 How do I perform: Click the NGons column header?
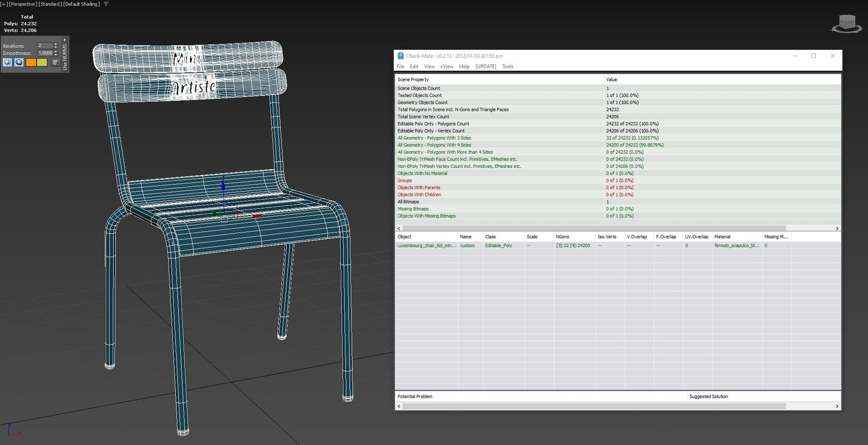point(574,237)
